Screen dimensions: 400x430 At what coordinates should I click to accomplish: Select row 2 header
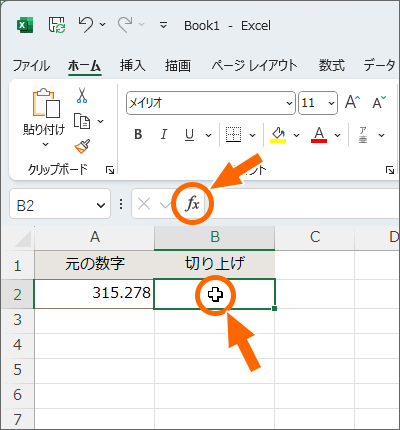click(18, 294)
